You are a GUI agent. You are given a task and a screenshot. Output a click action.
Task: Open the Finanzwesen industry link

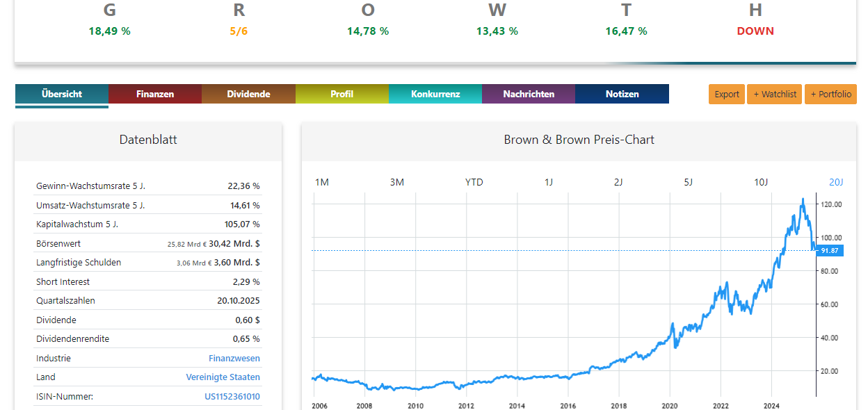(234, 359)
